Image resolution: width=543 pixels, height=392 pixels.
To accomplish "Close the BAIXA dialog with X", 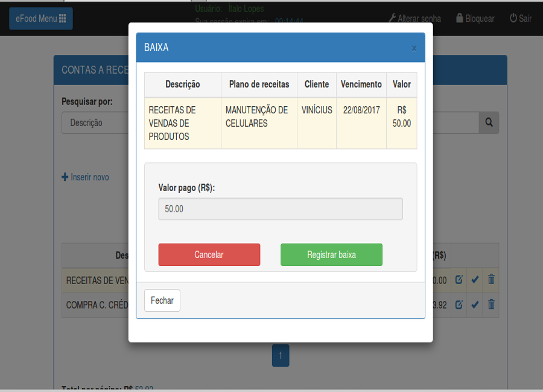I will coord(414,48).
